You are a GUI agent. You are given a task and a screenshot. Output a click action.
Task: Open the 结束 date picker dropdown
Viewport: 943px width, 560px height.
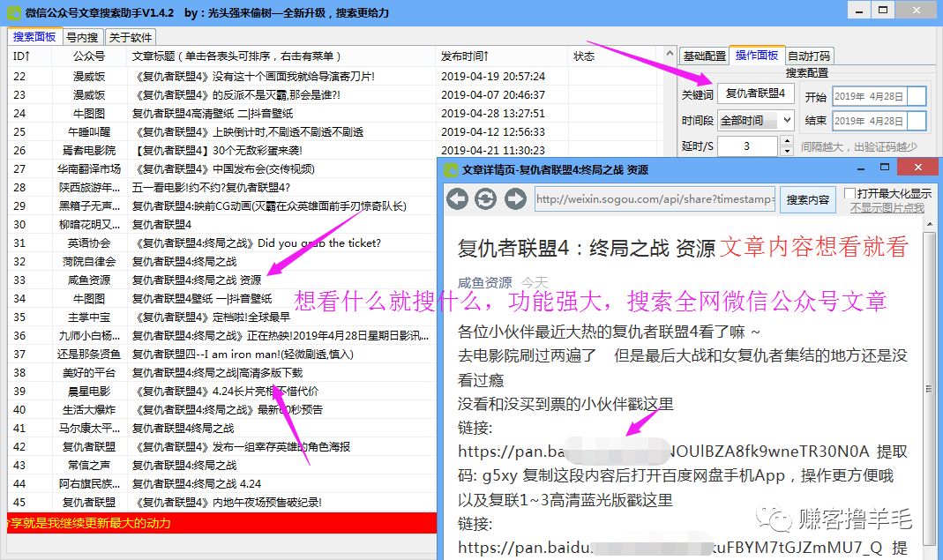(917, 121)
